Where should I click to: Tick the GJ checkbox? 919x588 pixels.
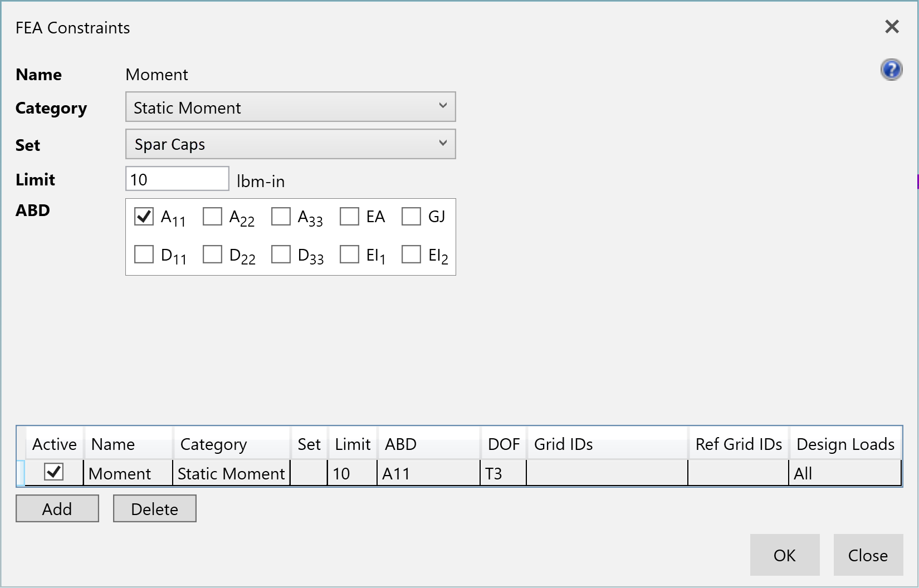[x=411, y=216]
